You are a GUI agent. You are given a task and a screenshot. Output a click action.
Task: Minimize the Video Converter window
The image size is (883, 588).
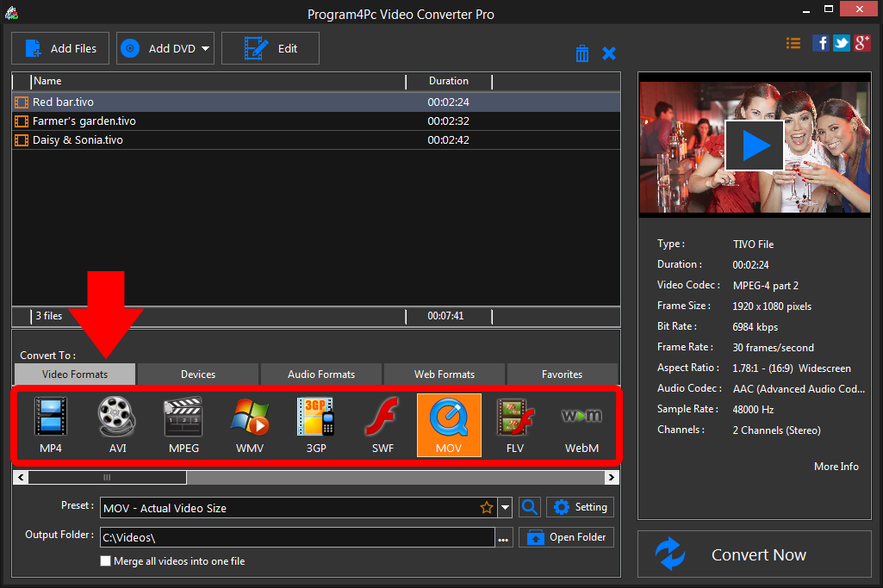coord(806,9)
